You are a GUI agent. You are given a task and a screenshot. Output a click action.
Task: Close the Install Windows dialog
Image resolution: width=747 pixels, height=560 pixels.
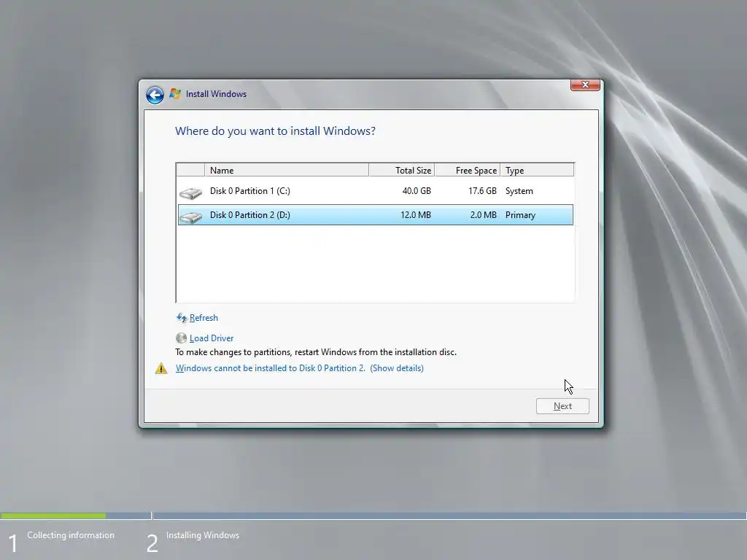pyautogui.click(x=585, y=85)
